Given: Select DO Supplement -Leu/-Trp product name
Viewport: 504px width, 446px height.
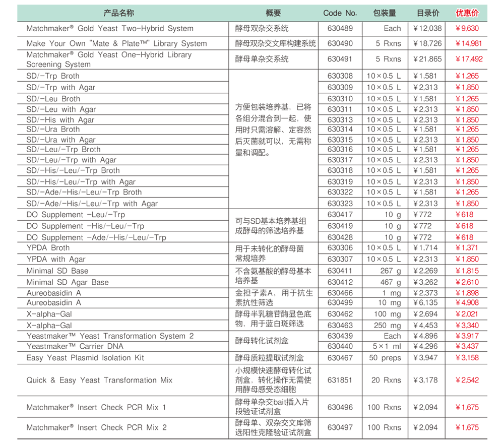Looking at the screenshot, I should point(76,215).
